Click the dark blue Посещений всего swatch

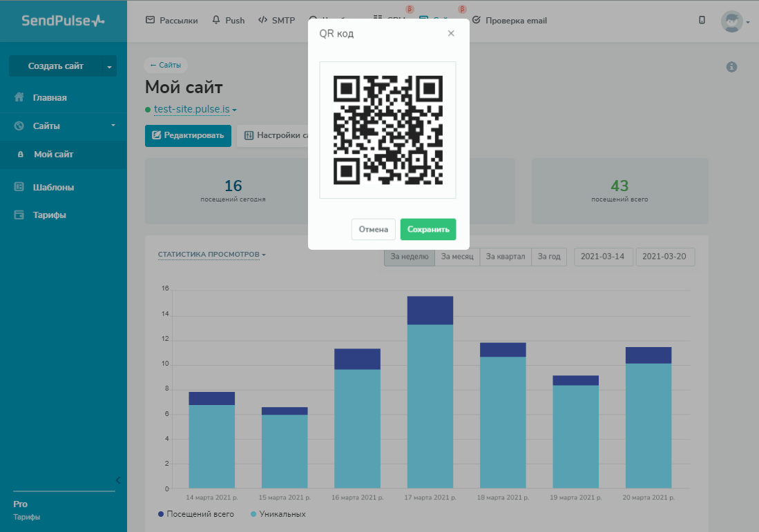pyautogui.click(x=161, y=514)
